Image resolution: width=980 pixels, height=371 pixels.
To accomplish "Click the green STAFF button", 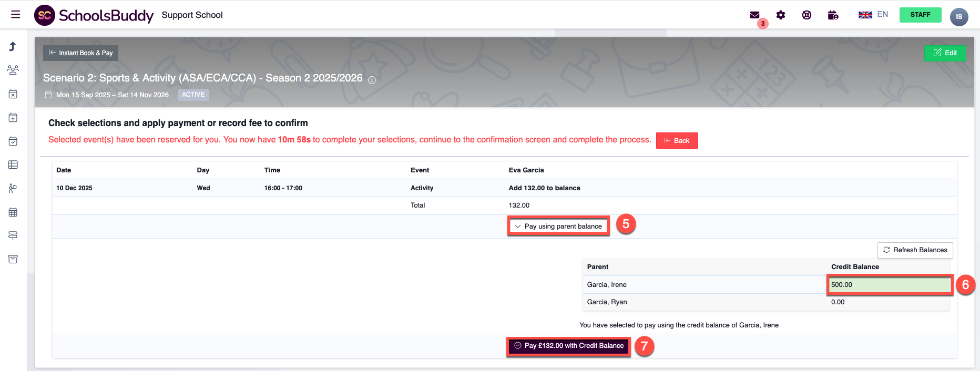I will point(920,15).
